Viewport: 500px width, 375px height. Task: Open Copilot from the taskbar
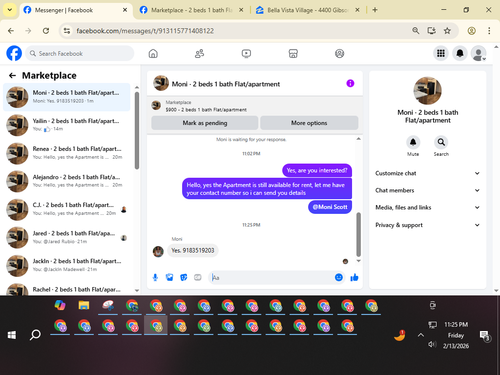[x=60, y=305]
